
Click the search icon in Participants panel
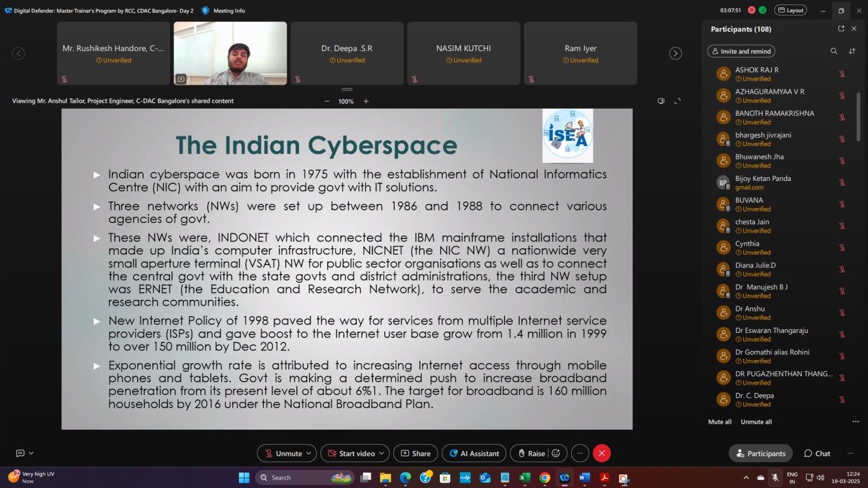(x=834, y=51)
